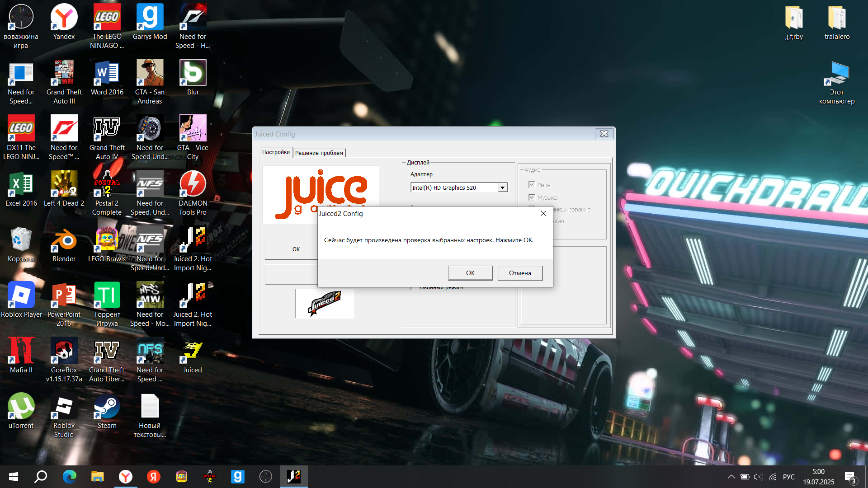Select the Настройки tab

[276, 152]
